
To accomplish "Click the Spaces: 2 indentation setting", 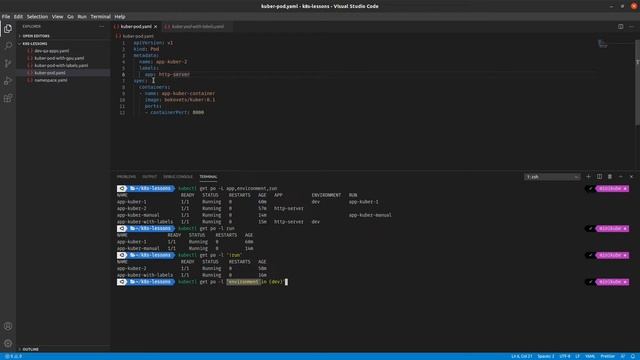I will (546, 356).
